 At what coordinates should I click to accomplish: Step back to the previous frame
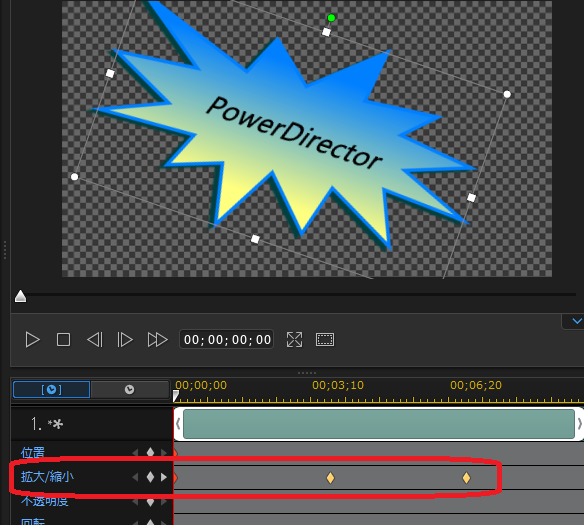pyautogui.click(x=95, y=340)
